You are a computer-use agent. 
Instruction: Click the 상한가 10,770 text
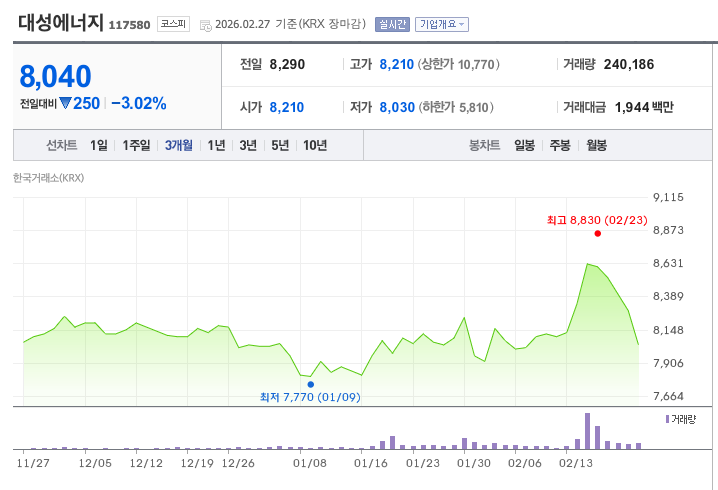(x=458, y=65)
